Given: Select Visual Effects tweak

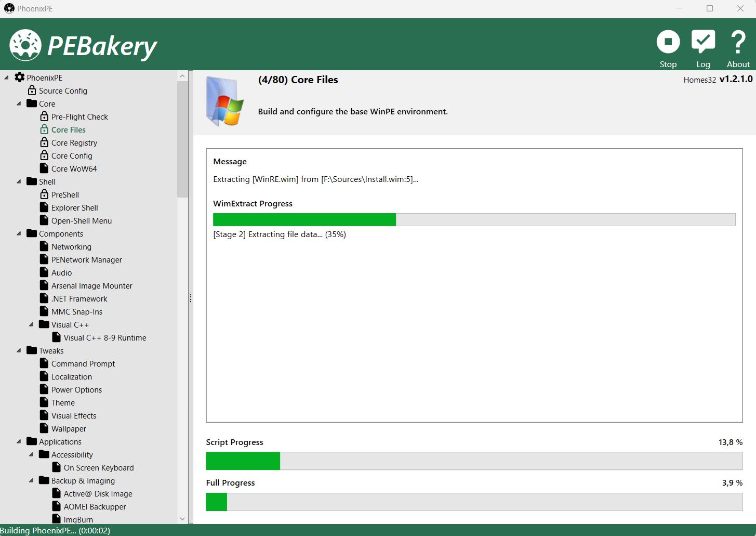Looking at the screenshot, I should [x=74, y=415].
